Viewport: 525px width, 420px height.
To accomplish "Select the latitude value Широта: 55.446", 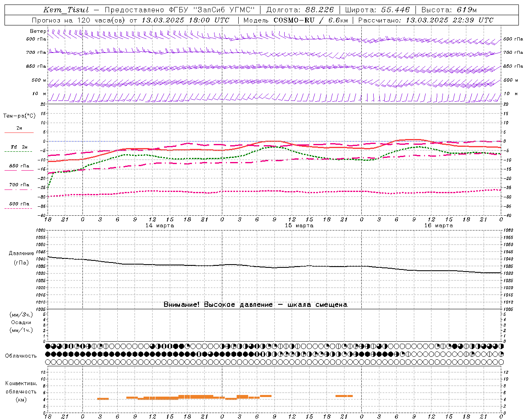I will (x=377, y=10).
